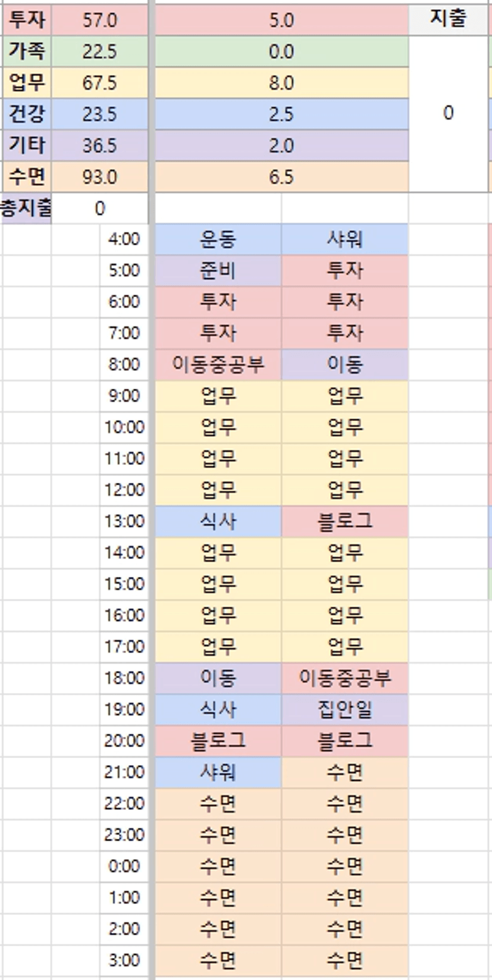Screen dimensions: 492x980
Task: Click the cell with value 22.5
Action: click(x=99, y=52)
